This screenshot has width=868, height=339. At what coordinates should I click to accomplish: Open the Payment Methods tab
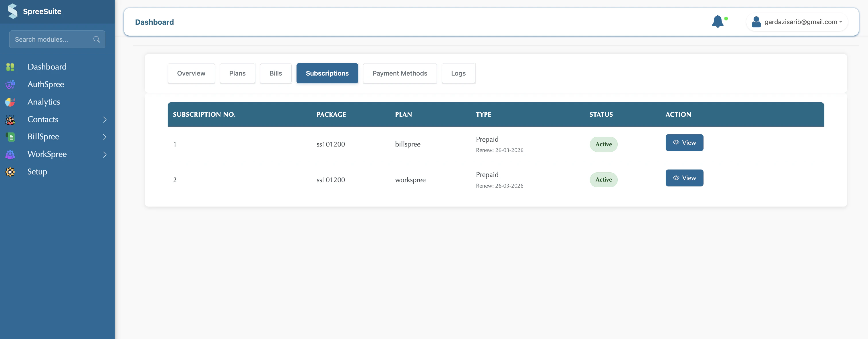pyautogui.click(x=400, y=73)
